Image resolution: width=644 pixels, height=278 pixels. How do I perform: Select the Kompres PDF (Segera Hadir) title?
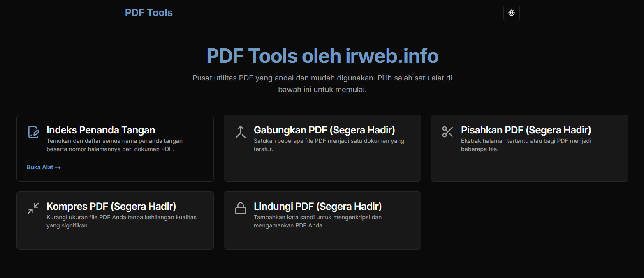[x=111, y=207]
